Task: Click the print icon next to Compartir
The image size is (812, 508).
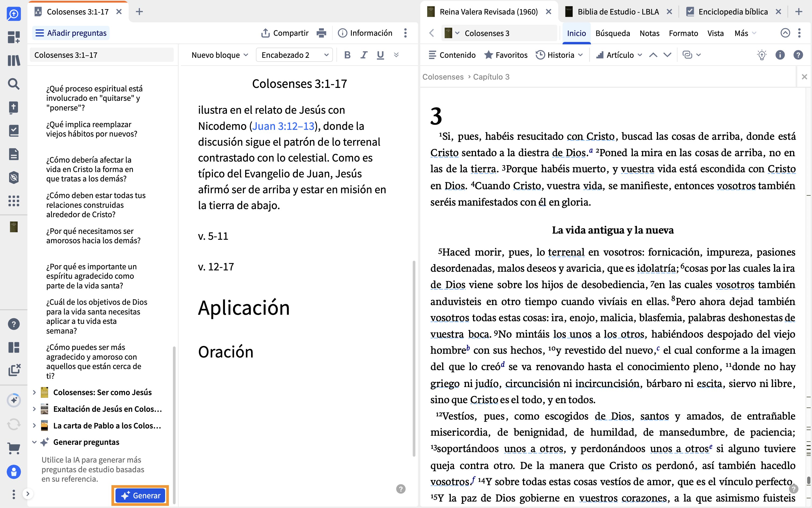Action: tap(321, 33)
